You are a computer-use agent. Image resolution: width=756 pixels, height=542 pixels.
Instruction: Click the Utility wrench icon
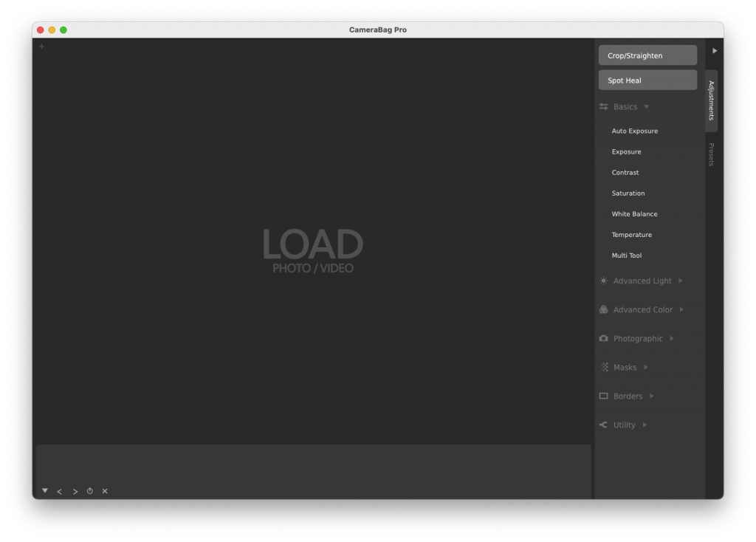[604, 425]
